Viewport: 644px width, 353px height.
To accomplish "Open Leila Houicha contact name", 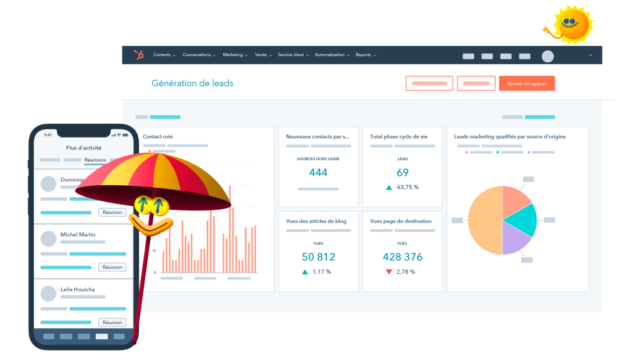I will pyautogui.click(x=77, y=290).
